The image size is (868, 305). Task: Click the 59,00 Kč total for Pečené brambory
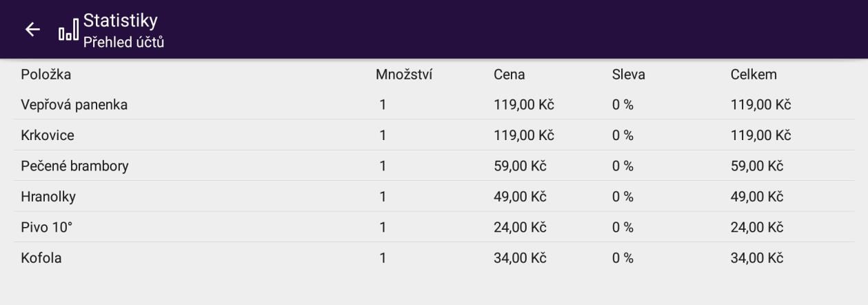click(757, 166)
